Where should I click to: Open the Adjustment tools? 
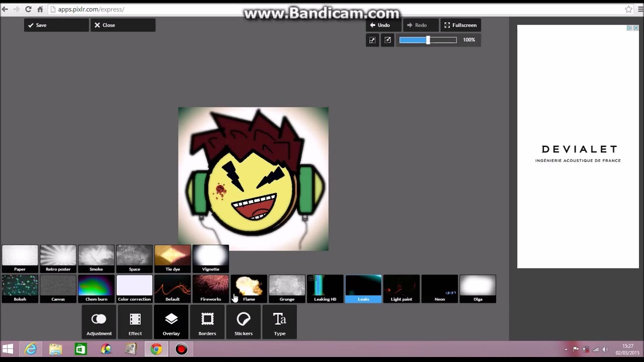tap(99, 322)
